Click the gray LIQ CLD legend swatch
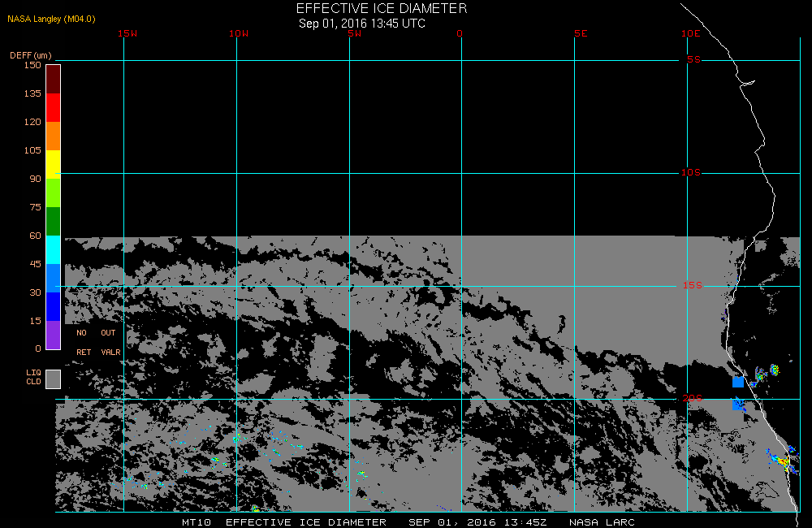This screenshot has width=812, height=528. [x=54, y=379]
